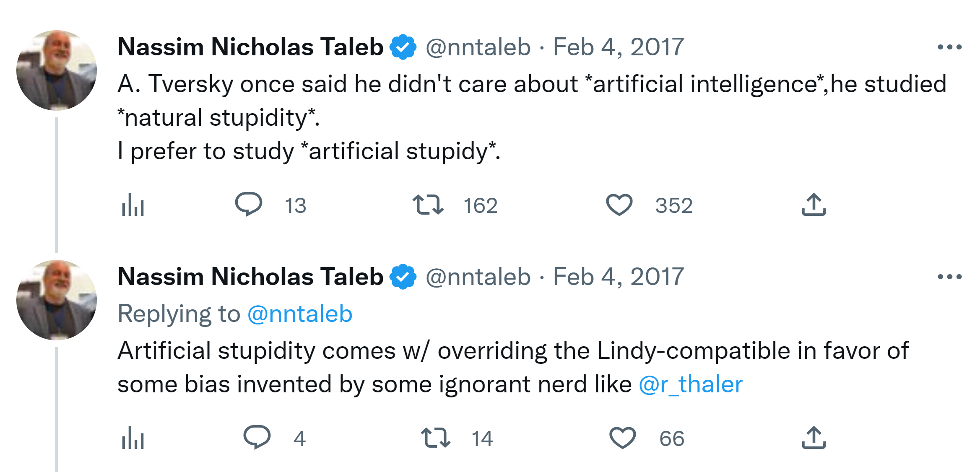The image size is (980, 472).
Task: Retweet the tweet with 162 retweets
Action: click(x=428, y=205)
